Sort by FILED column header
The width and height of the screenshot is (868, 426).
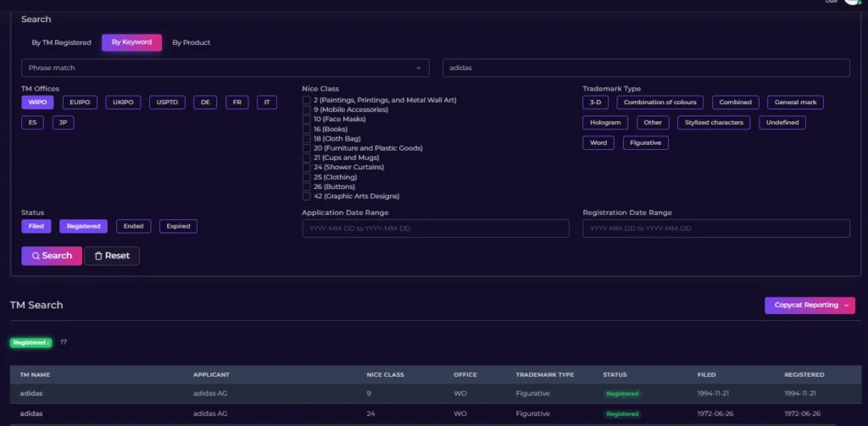[706, 374]
